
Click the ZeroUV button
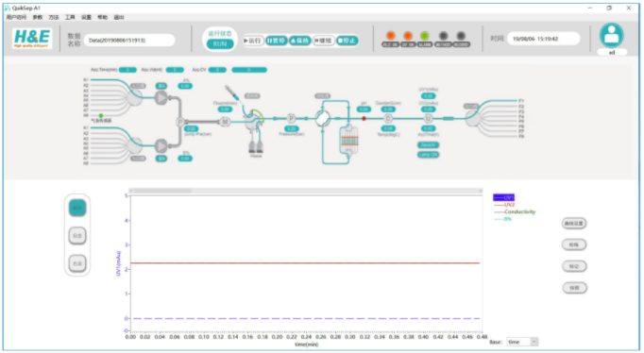point(428,145)
